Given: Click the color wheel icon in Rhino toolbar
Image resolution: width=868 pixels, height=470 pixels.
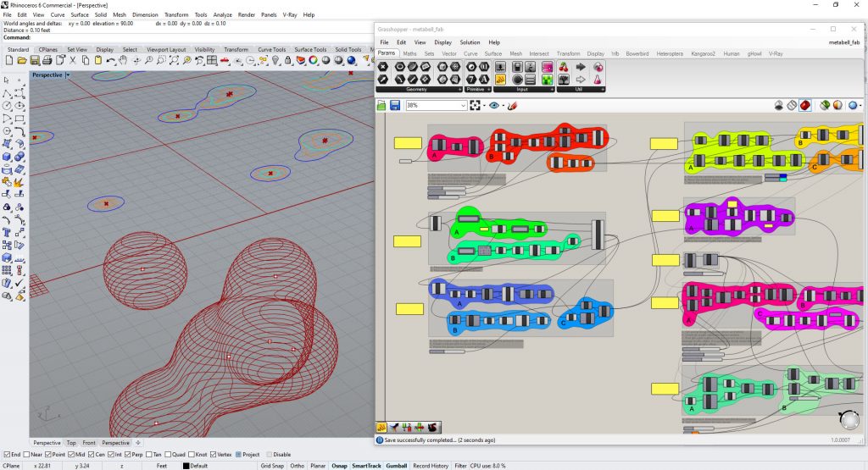Looking at the screenshot, I should tap(314, 60).
